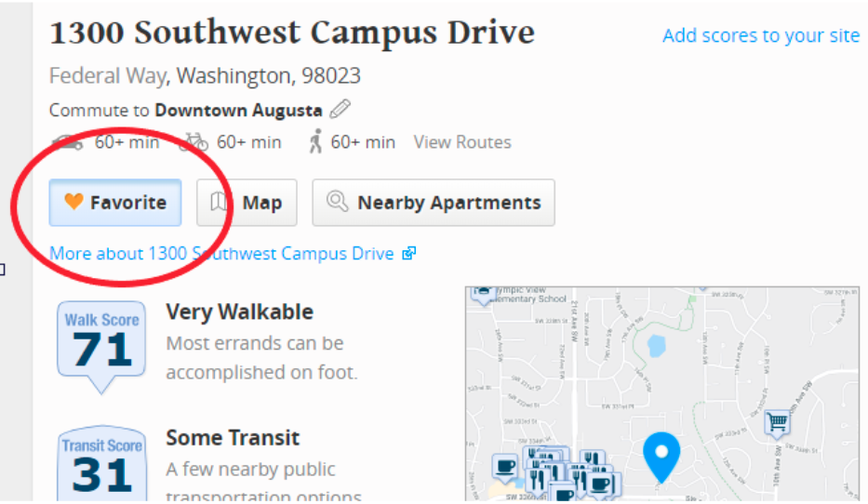Click the Walk Score 71 badge
The image size is (868, 504).
[101, 348]
